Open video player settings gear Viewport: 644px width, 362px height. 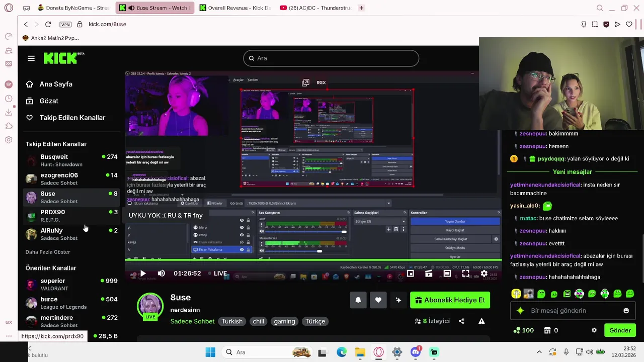point(484,274)
